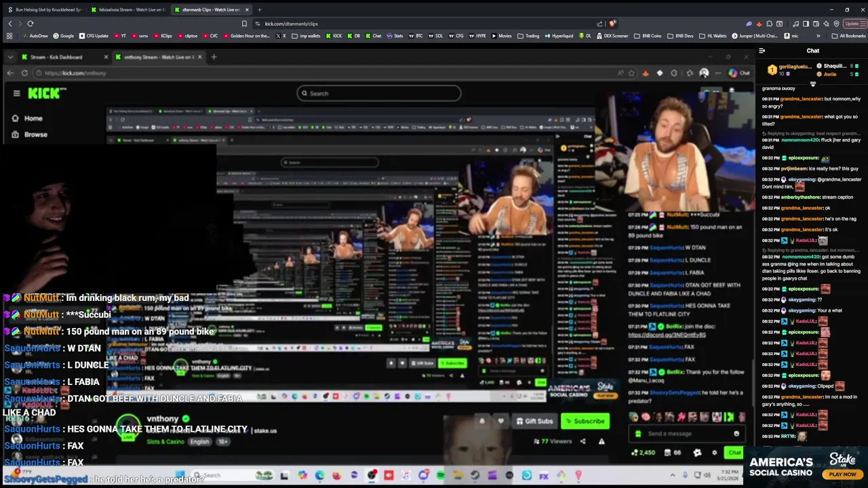The width and height of the screenshot is (868, 488).
Task: Go to Browse in the Kick sidebar
Action: tap(29, 134)
